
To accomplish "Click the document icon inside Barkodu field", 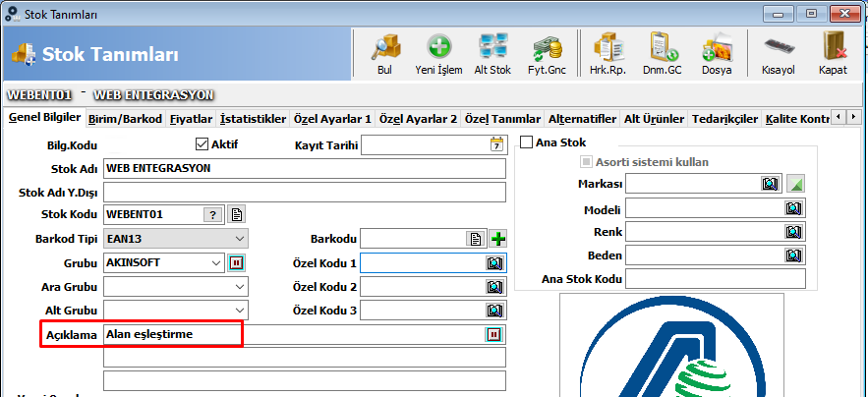I will [x=475, y=239].
